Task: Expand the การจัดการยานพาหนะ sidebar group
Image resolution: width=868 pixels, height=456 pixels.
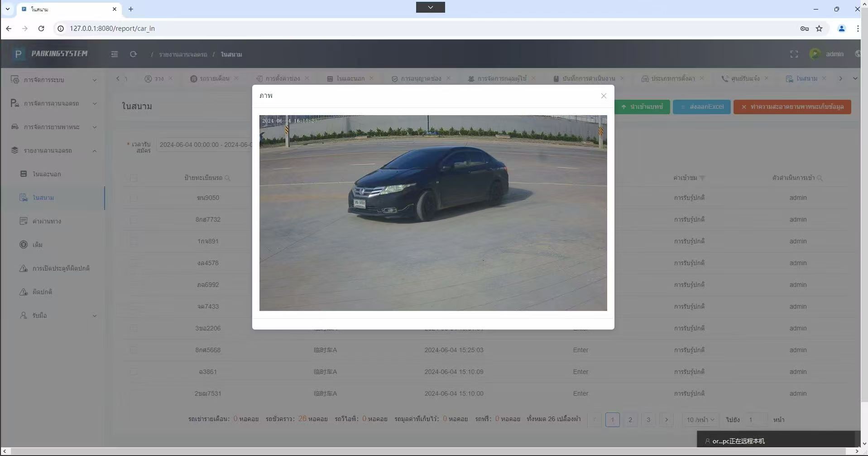Action: pos(53,127)
